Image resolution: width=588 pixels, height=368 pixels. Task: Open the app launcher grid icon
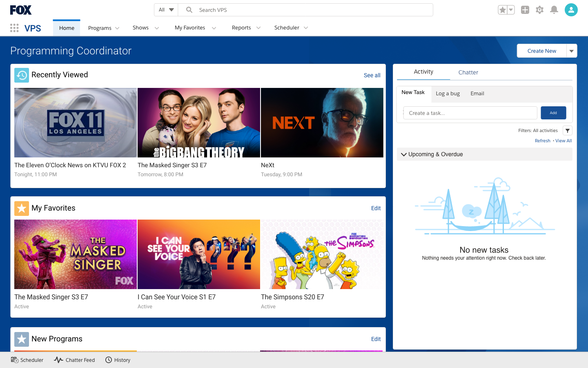tap(14, 28)
